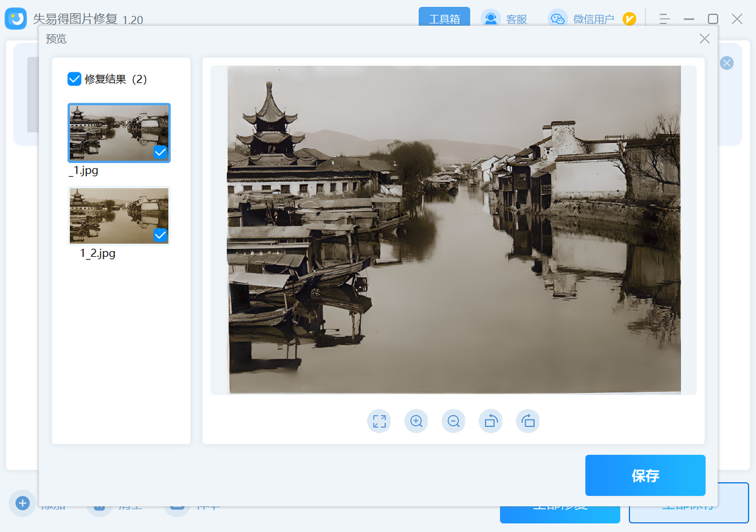The height and width of the screenshot is (532, 756).
Task: Rotate the image clockwise
Action: (528, 421)
